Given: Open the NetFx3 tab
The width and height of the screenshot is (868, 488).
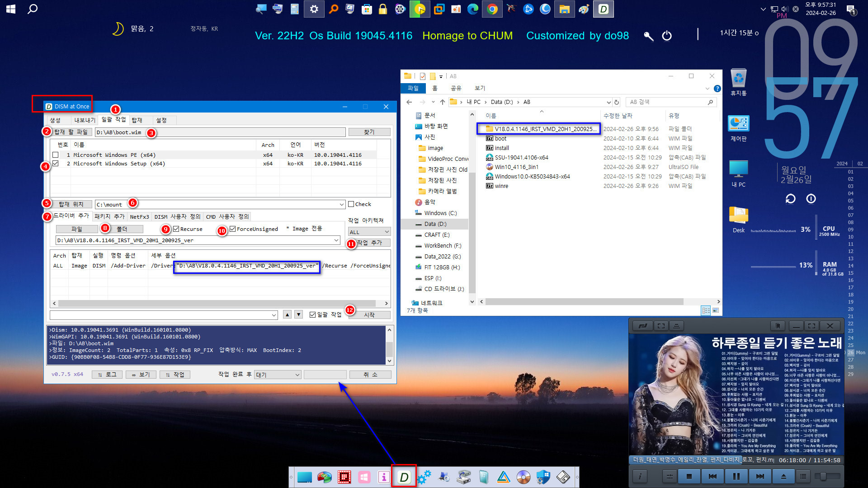Looking at the screenshot, I should [139, 216].
